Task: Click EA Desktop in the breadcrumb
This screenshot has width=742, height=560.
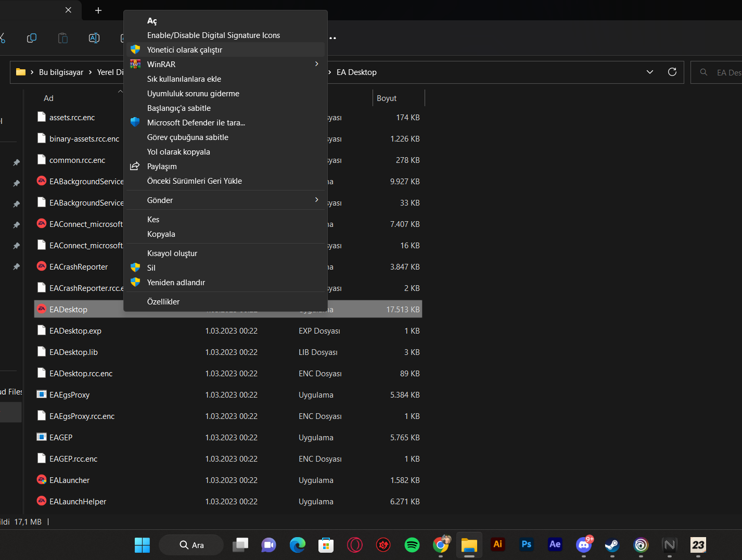Action: coord(356,72)
